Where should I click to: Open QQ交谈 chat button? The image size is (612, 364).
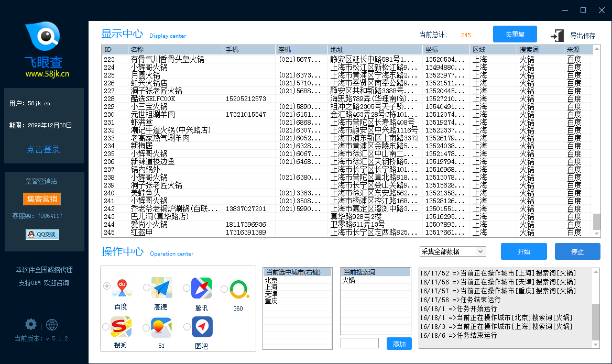tap(42, 235)
